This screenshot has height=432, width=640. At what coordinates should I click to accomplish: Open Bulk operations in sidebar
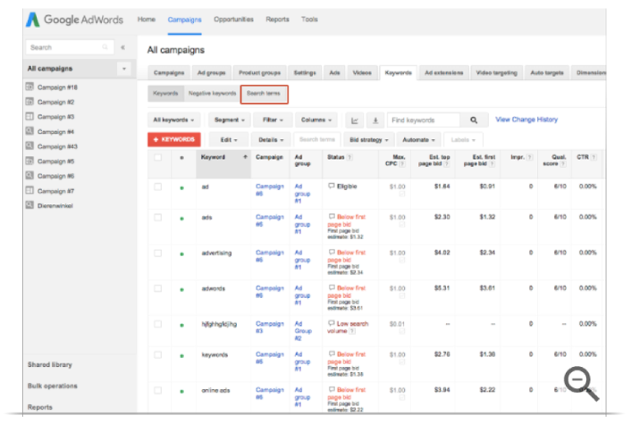pyautogui.click(x=52, y=386)
